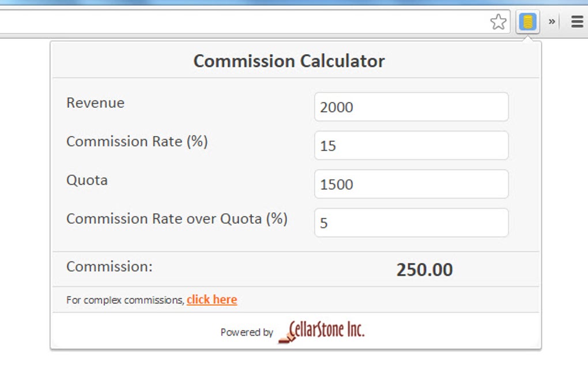Open the browser settings menu icon

[576, 21]
